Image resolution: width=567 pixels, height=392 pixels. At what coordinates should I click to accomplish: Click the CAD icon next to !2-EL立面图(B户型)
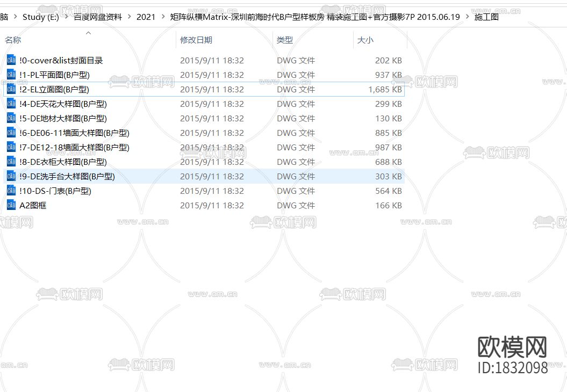11,89
